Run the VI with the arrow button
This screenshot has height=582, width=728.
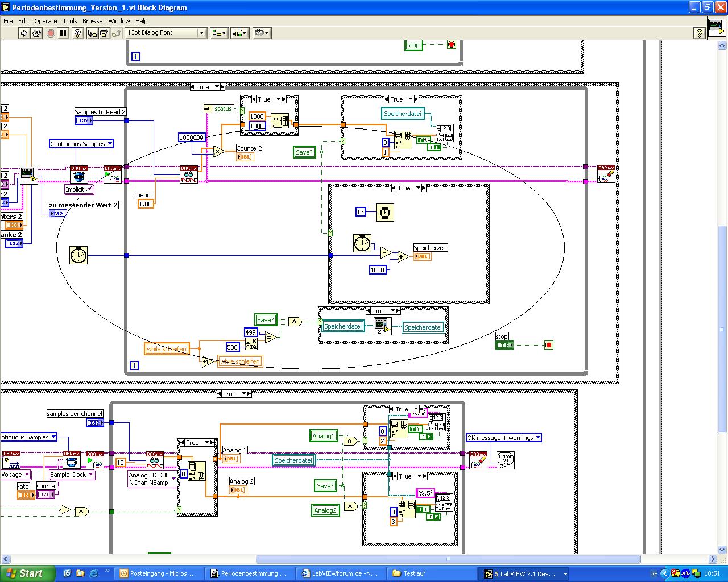pos(24,33)
